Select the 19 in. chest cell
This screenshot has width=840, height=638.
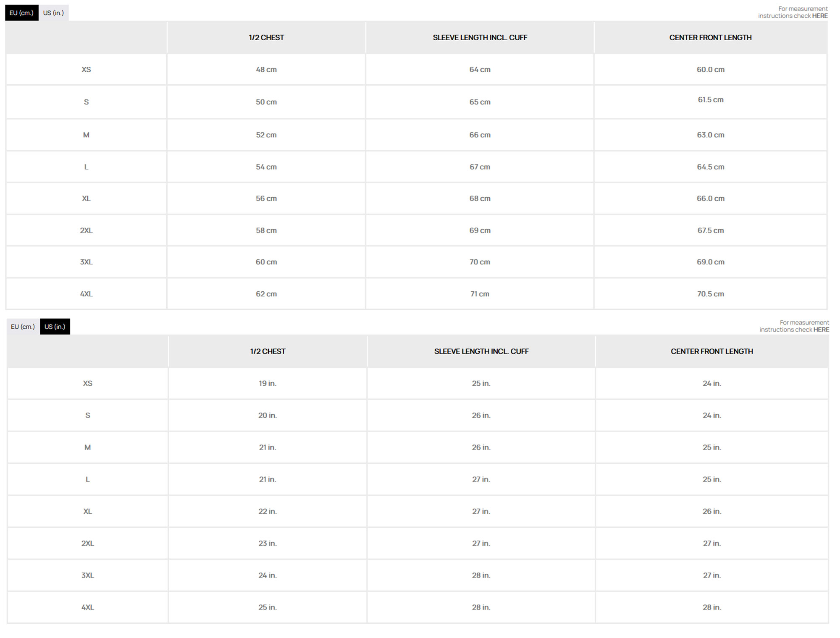coord(268,384)
